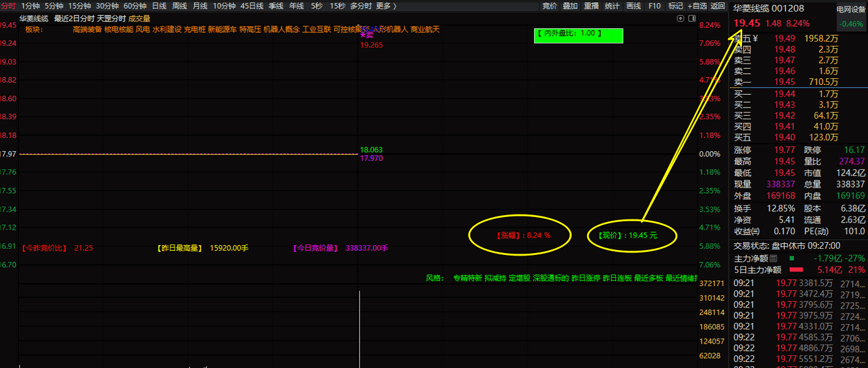Click the upload/pop-out icon above the chart

pos(680,19)
